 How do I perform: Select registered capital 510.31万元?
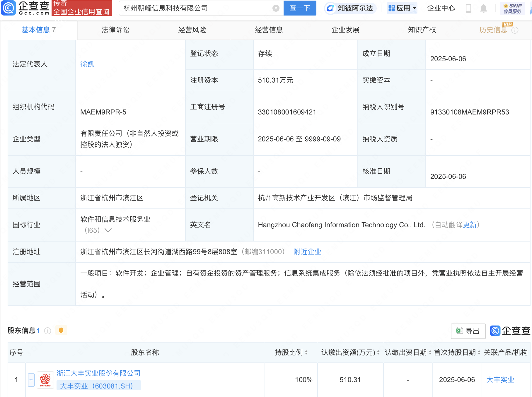(x=275, y=80)
